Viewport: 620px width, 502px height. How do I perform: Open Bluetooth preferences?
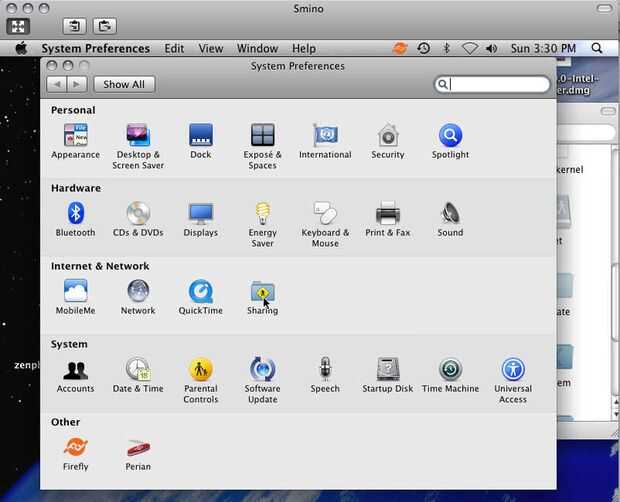75,219
